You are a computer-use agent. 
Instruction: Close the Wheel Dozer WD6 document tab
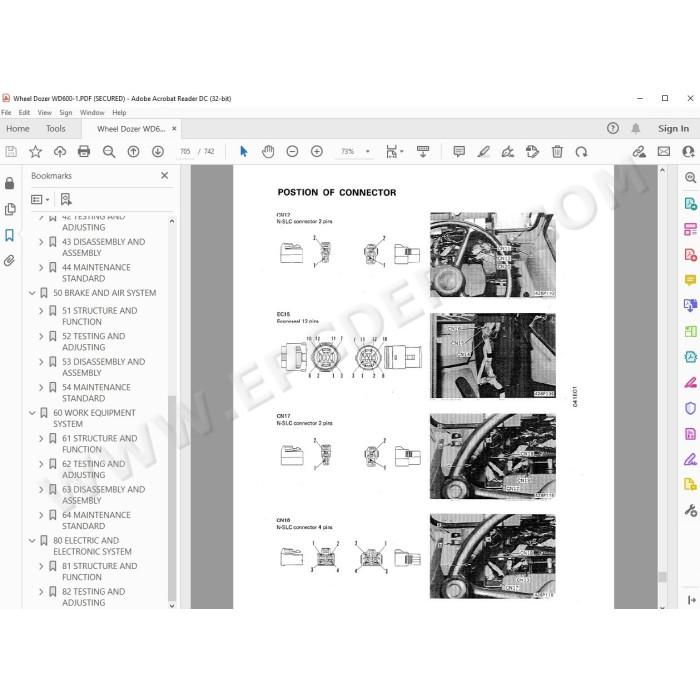[174, 129]
